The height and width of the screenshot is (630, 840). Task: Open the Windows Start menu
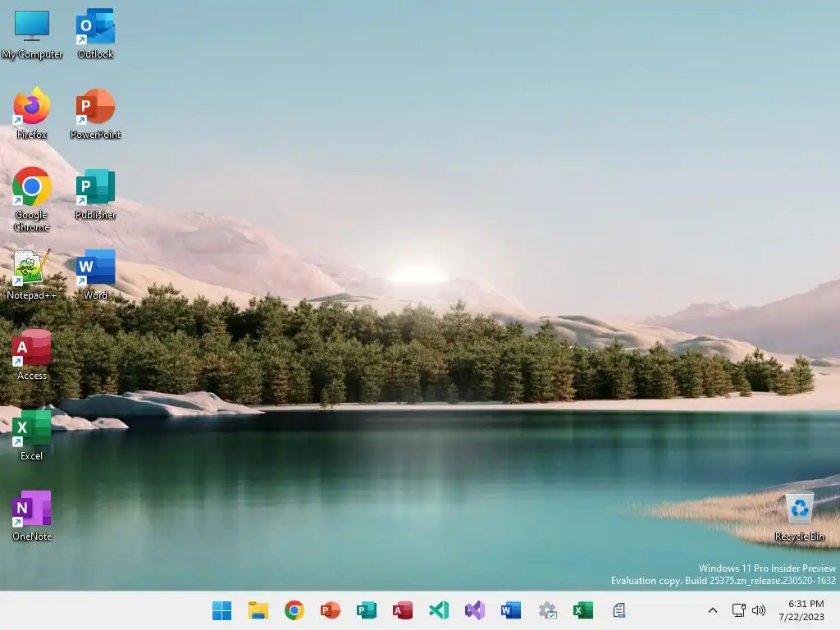(221, 610)
